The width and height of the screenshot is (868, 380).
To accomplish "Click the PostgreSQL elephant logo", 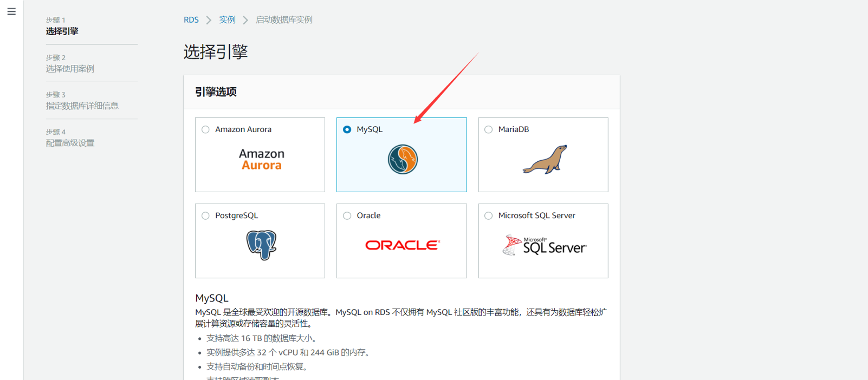I will pos(261,245).
